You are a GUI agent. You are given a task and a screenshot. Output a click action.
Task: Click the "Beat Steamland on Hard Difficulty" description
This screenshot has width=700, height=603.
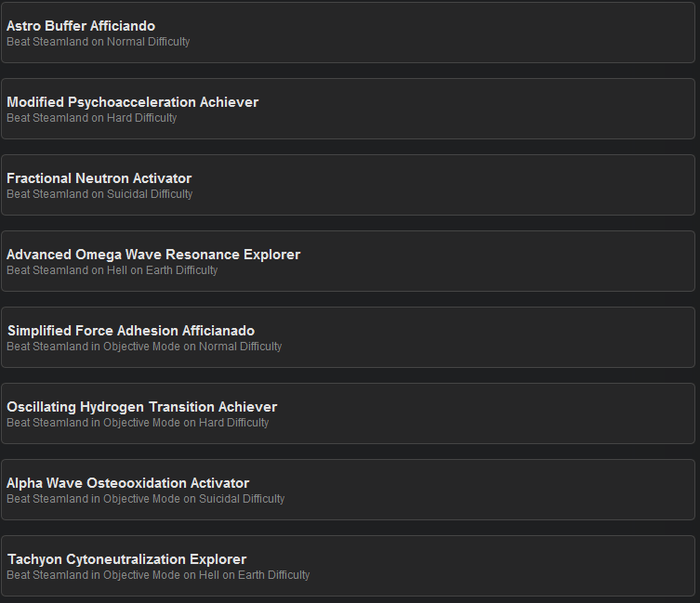pyautogui.click(x=91, y=118)
